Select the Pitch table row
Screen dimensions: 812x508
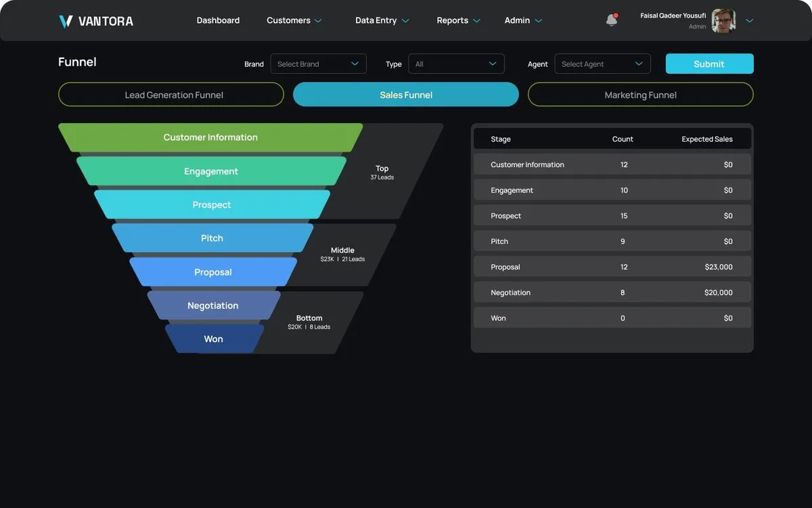(x=612, y=241)
